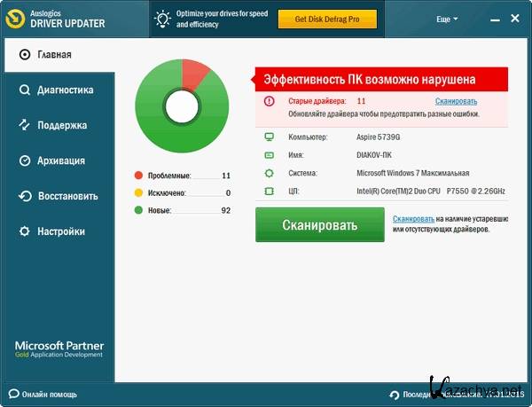The height and width of the screenshot is (407, 532).
Task: Open the Главная tab
Action: pos(55,55)
